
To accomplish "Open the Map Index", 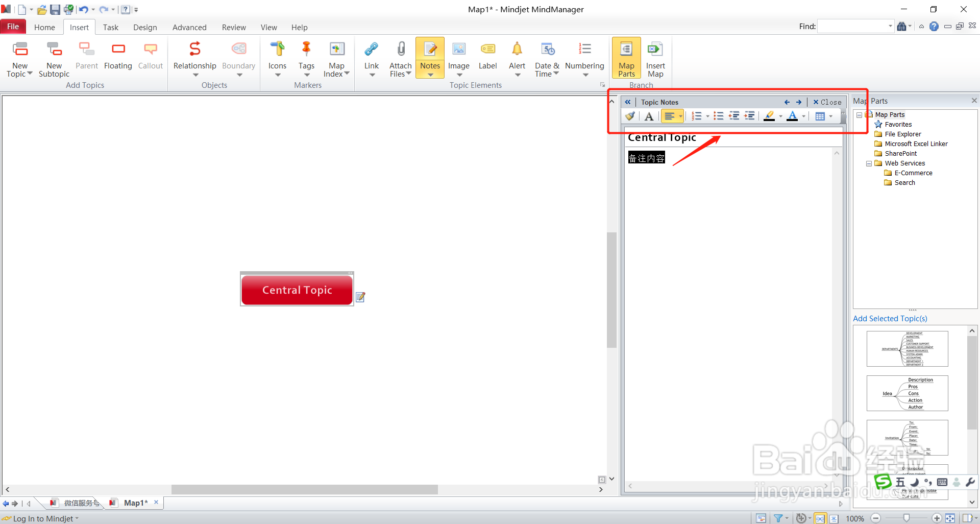I will pyautogui.click(x=336, y=59).
